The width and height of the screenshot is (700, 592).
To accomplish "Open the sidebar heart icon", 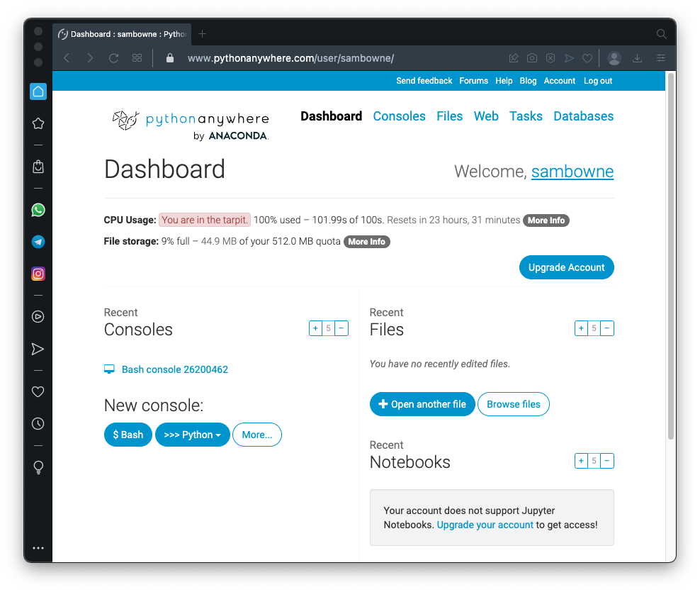I will click(38, 392).
